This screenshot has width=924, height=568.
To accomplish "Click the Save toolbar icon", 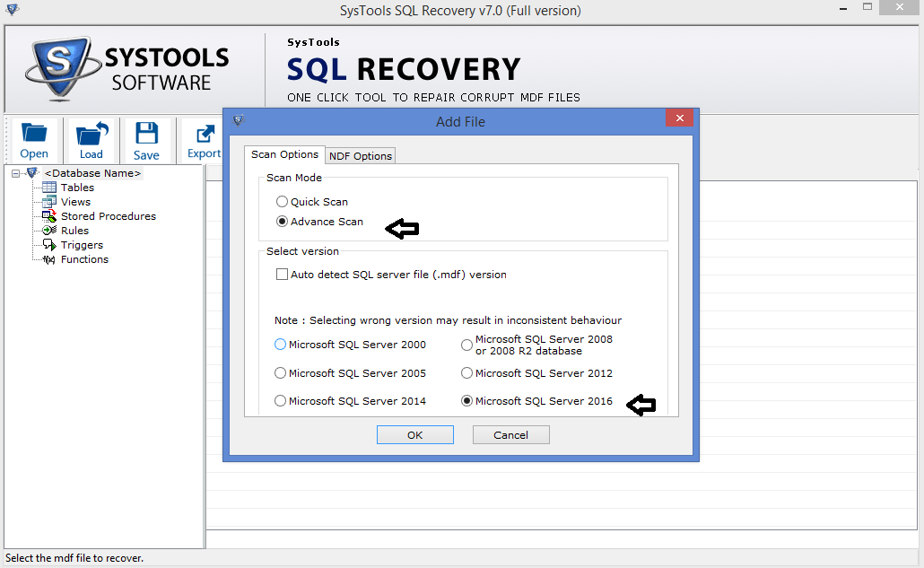I will pyautogui.click(x=146, y=140).
